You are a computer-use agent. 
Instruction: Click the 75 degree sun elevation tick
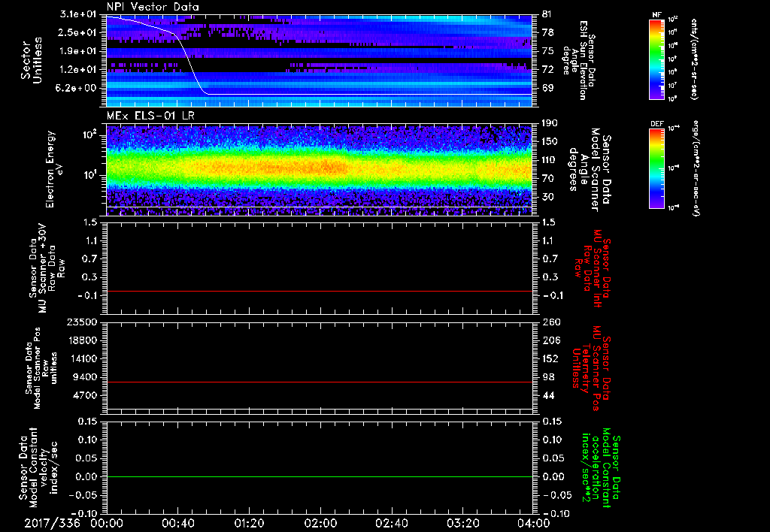pyautogui.click(x=548, y=51)
